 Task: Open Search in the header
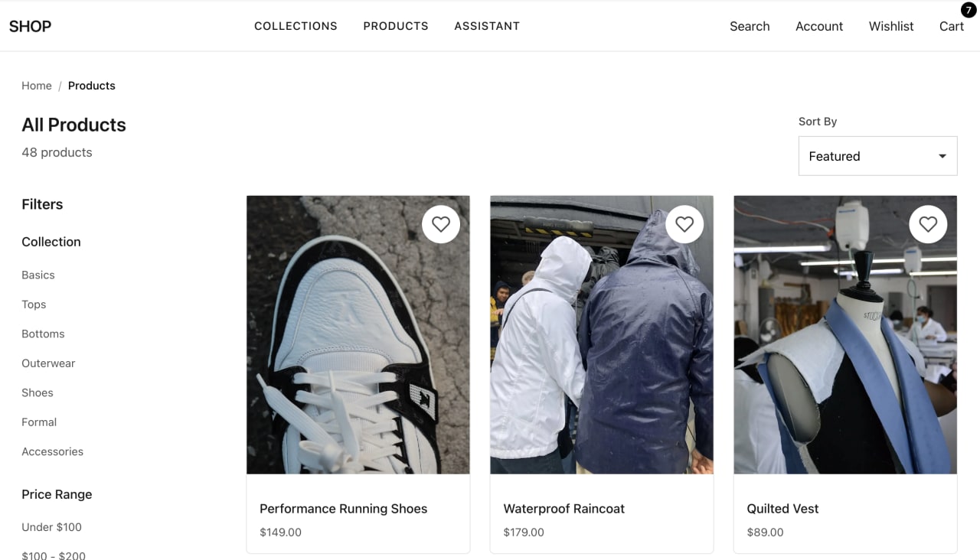pos(750,26)
